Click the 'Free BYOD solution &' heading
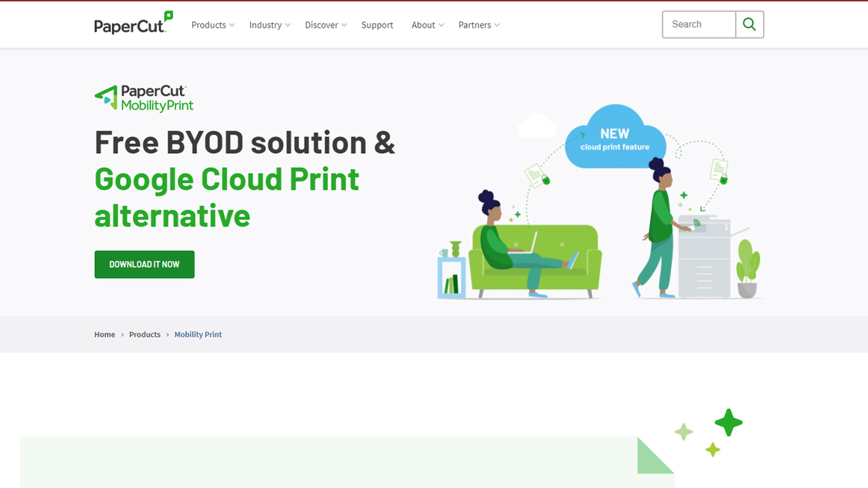 coord(245,143)
